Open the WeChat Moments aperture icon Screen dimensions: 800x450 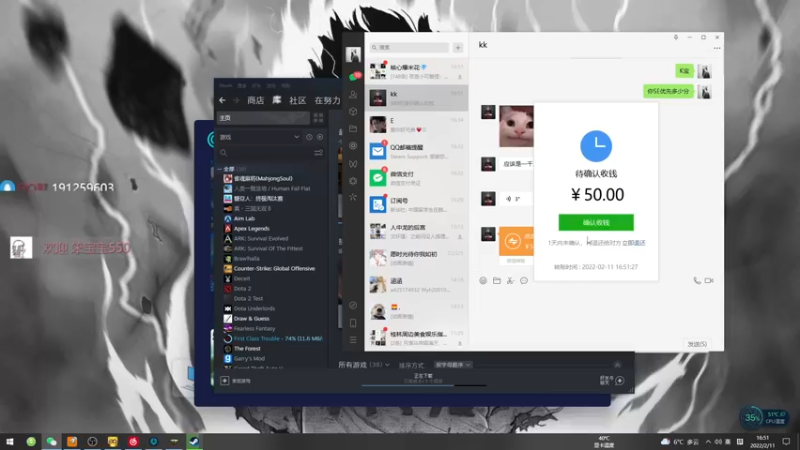[x=353, y=146]
